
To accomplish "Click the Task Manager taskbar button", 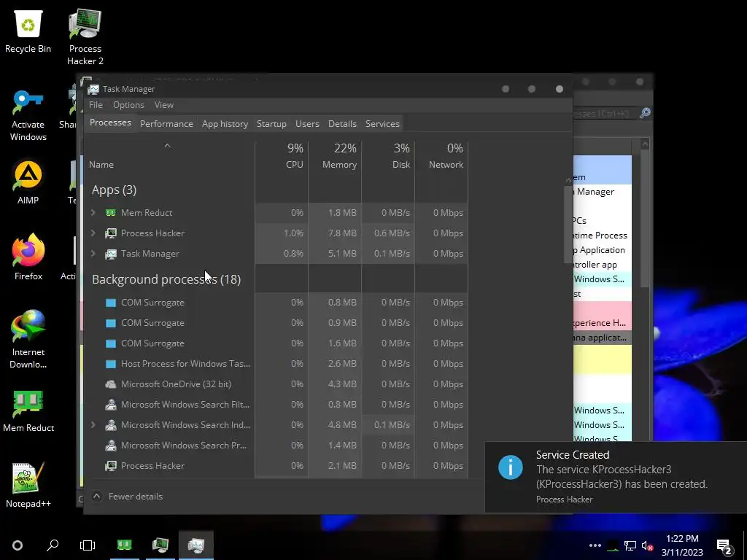I will [196, 545].
